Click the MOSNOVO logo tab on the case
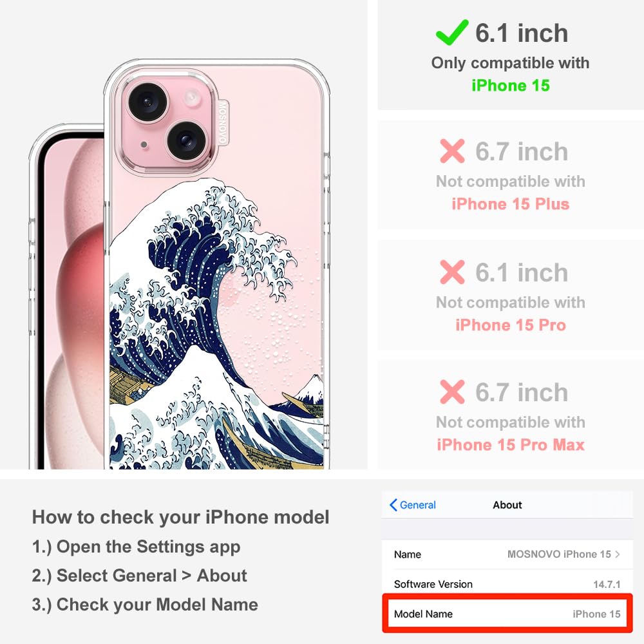The width and height of the screenshot is (644, 644). (x=222, y=122)
